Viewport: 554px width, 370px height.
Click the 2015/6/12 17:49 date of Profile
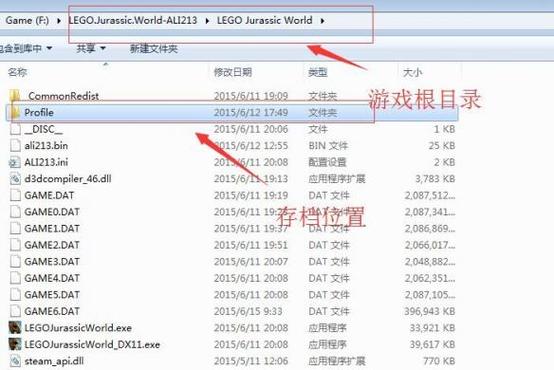pyautogui.click(x=251, y=112)
